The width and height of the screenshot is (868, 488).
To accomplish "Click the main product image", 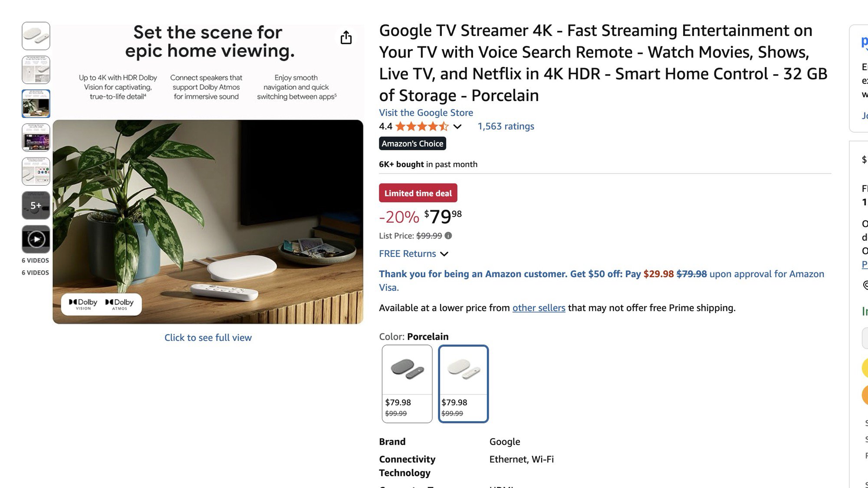I will pos(208,221).
